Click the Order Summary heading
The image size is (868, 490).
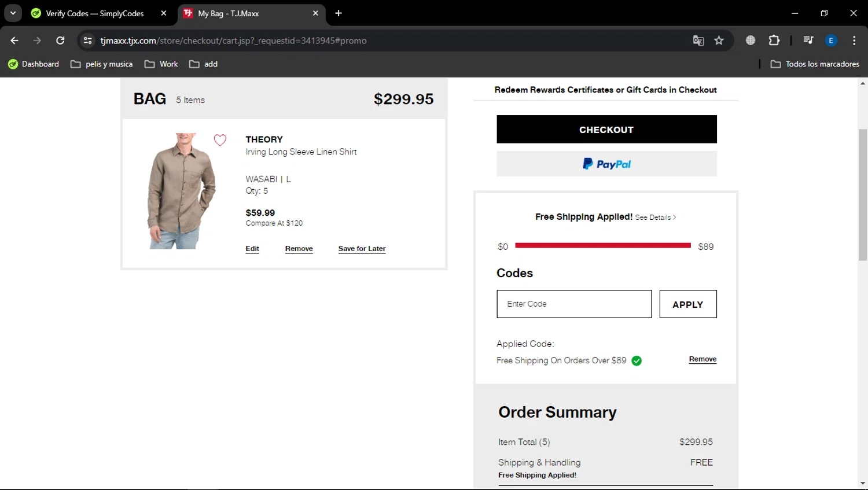557,412
